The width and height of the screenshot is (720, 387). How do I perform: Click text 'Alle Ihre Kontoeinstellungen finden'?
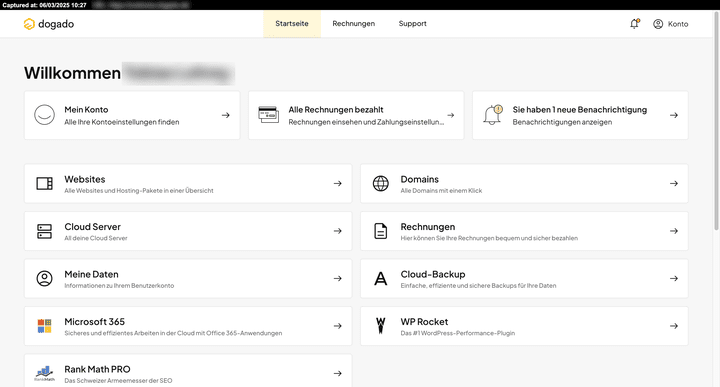tap(122, 122)
